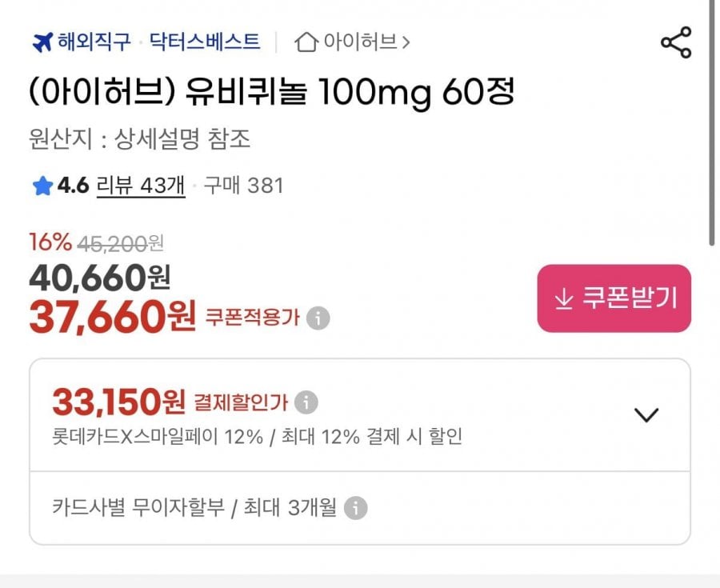Open the 아이허브 store home link

tap(360, 42)
